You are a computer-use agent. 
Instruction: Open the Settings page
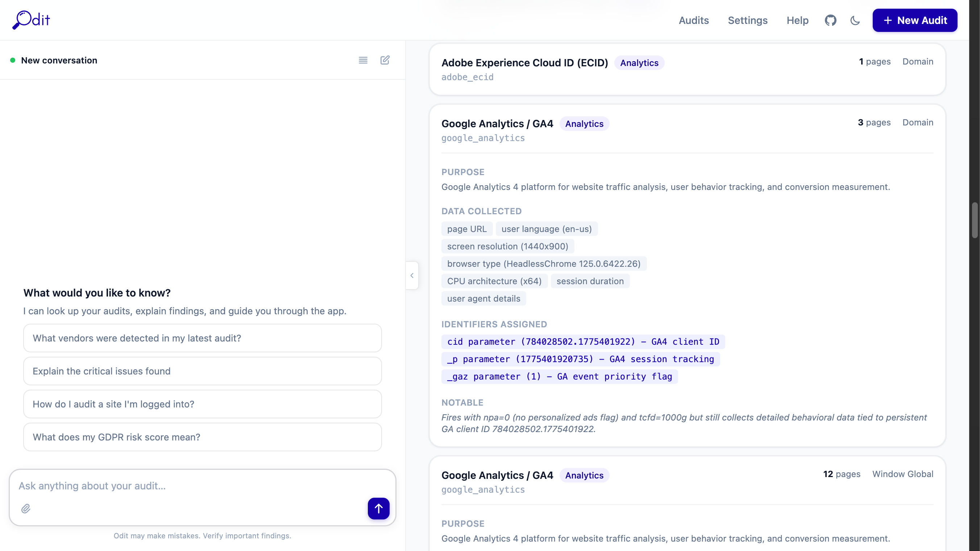[748, 20]
